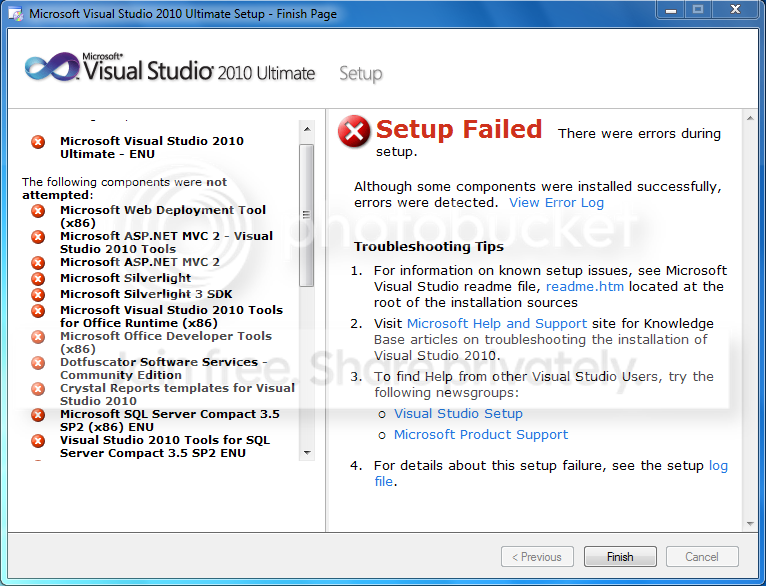The height and width of the screenshot is (586, 766).
Task: Click the error icon next to Microsoft Web Deployment Tool
Action: [38, 211]
